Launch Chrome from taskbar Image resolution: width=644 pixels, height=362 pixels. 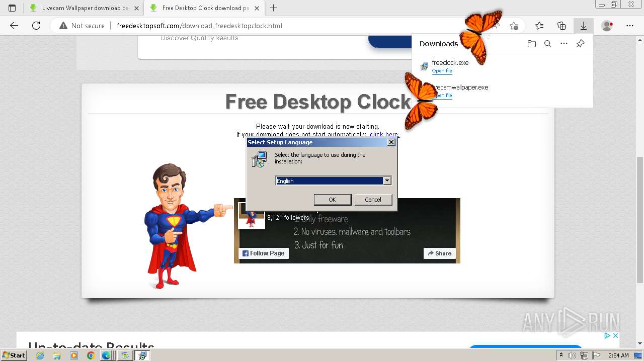[91, 355]
